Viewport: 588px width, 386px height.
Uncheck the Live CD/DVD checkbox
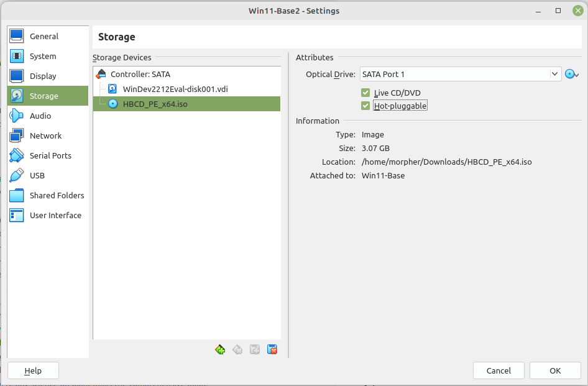(x=365, y=93)
